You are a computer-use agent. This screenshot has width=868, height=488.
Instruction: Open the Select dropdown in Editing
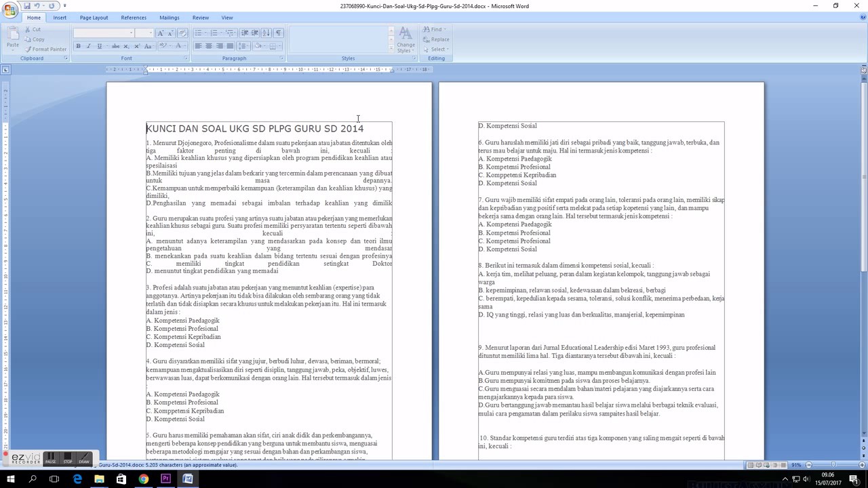435,49
